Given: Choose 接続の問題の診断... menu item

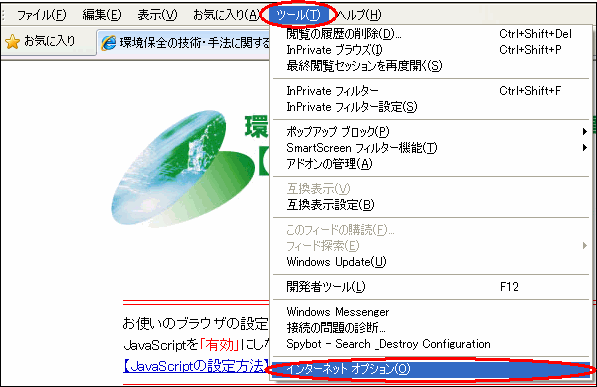Looking at the screenshot, I should (x=431, y=328).
